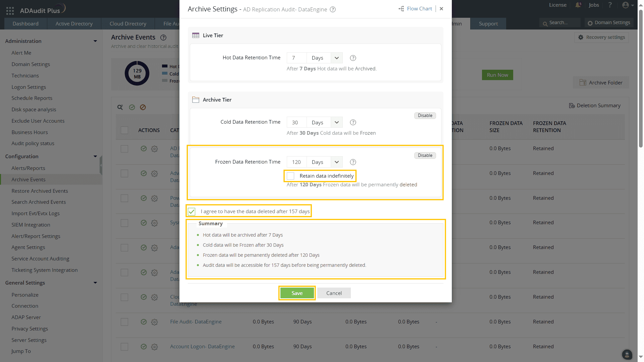Open the app grid launcher icon
This screenshot has width=644, height=362.
click(x=10, y=11)
